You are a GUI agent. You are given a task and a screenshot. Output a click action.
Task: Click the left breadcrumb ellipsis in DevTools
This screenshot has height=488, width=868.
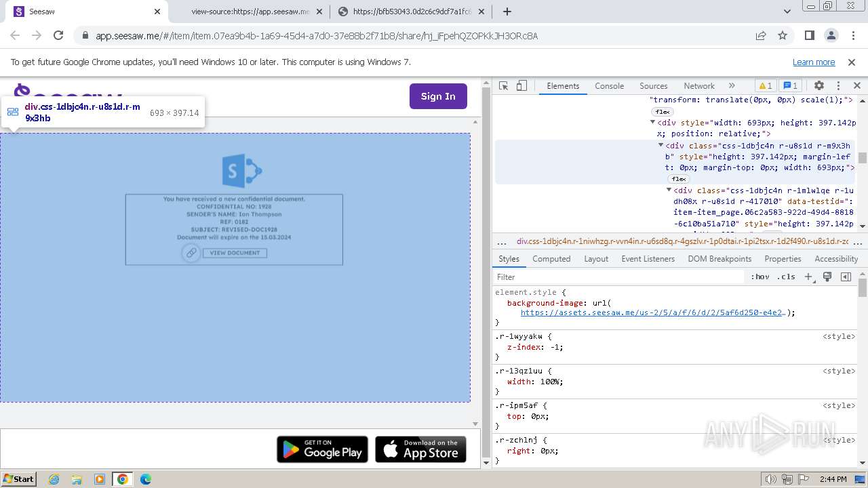502,241
